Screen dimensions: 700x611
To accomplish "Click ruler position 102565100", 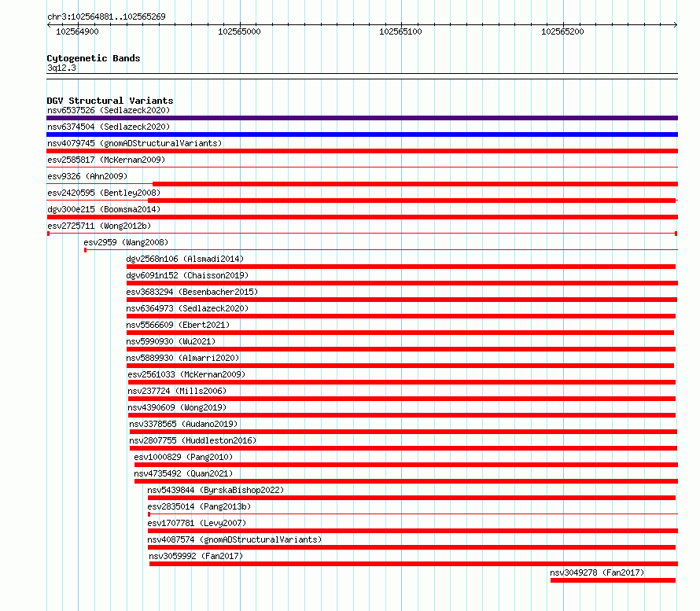I will (400, 31).
